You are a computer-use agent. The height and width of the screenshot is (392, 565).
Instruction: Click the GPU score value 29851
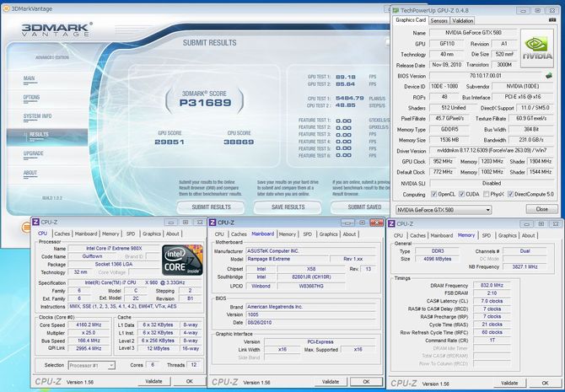click(169, 142)
